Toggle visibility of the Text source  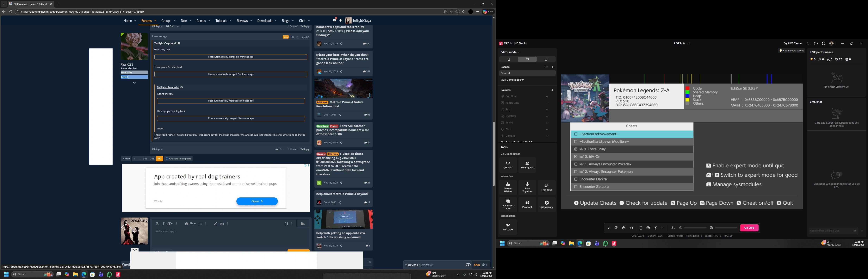547,109
